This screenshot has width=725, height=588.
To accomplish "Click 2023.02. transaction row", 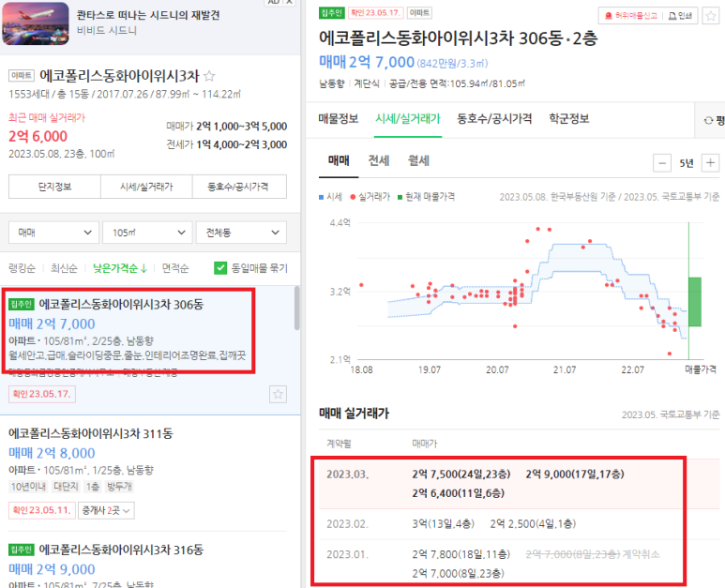I will coord(519,524).
